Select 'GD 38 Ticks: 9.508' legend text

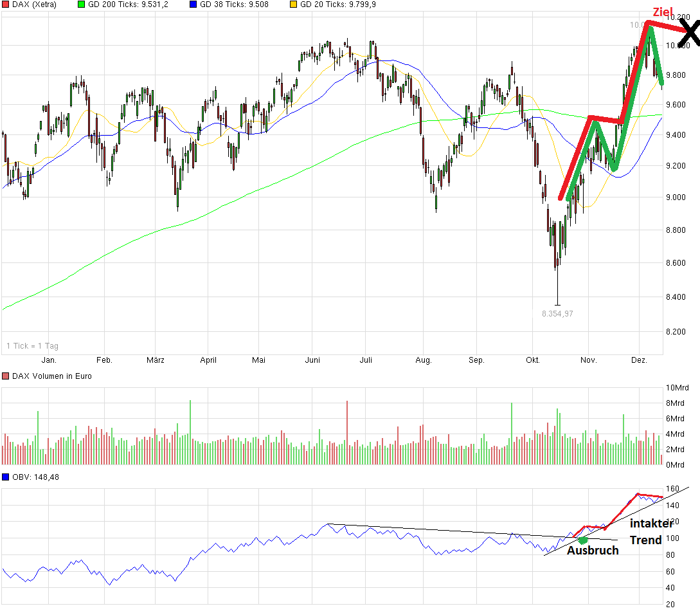235,5
